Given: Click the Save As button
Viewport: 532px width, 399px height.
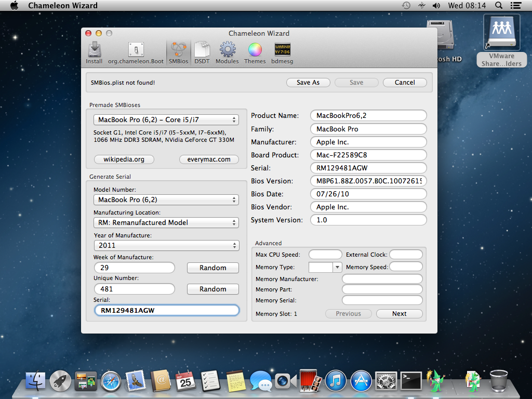Looking at the screenshot, I should 308,83.
